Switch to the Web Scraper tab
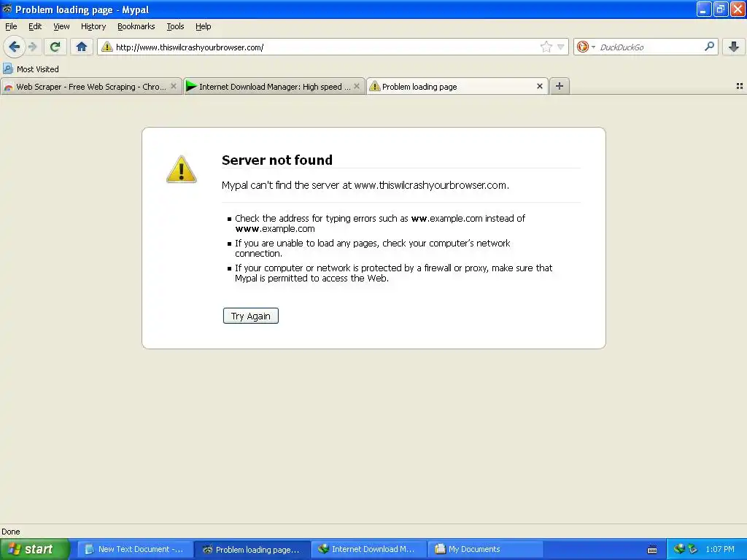This screenshot has height=560, width=747. click(x=91, y=87)
